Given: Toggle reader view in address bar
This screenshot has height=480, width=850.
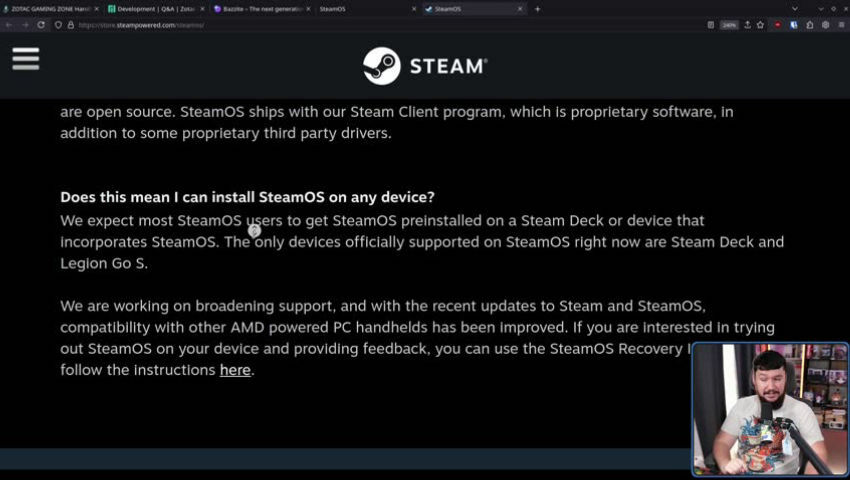Looking at the screenshot, I should [711, 25].
